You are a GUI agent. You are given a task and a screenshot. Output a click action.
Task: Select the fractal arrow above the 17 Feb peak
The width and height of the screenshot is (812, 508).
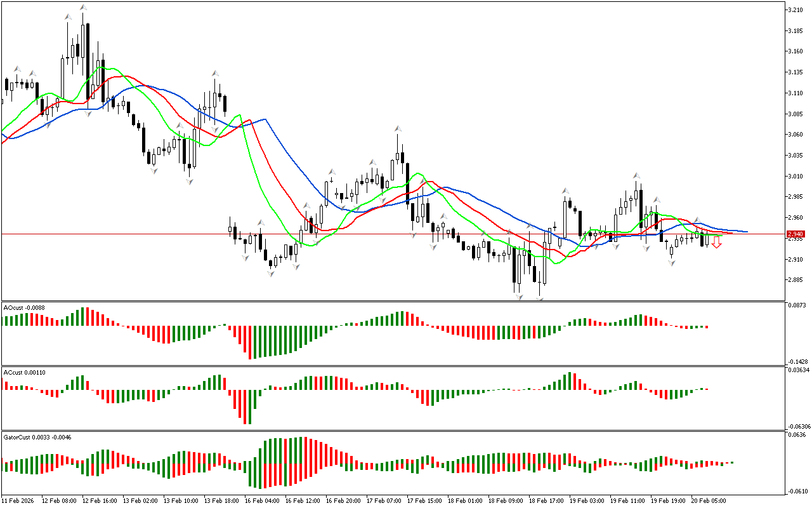[398, 128]
